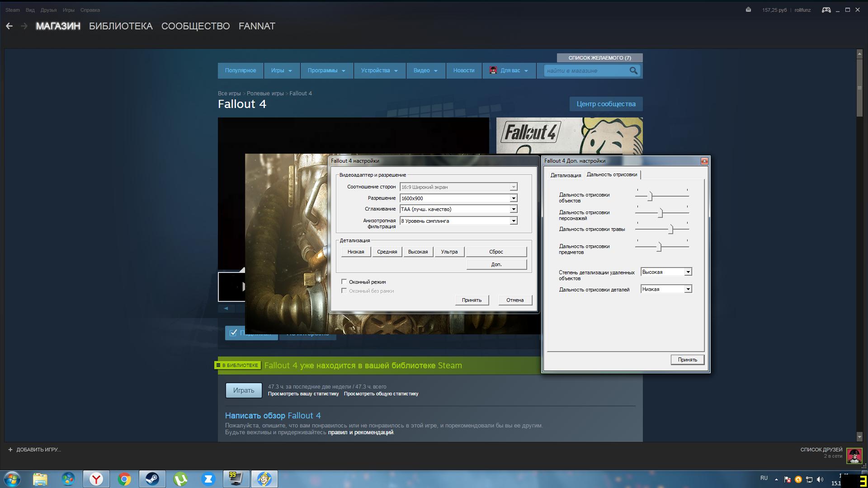Click the Играть button
This screenshot has height=488, width=868.
[x=244, y=390]
